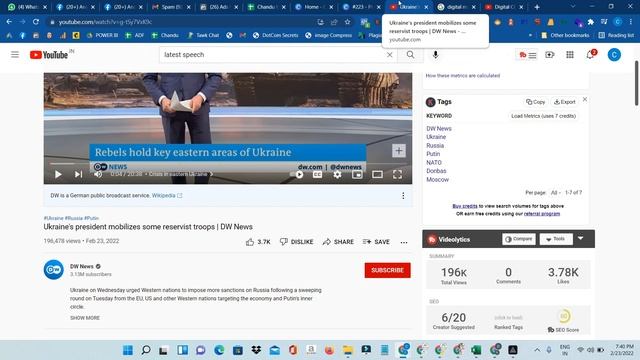Open the YouTube apps grid
This screenshot has height=360, width=640.
pyautogui.click(x=570, y=55)
